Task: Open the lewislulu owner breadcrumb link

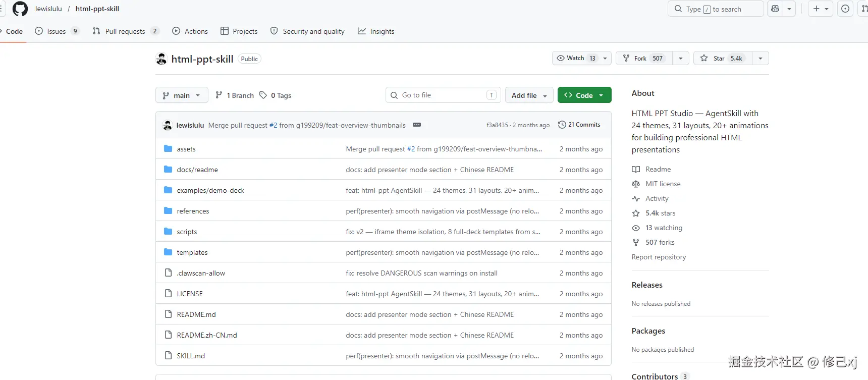Action: click(48, 9)
